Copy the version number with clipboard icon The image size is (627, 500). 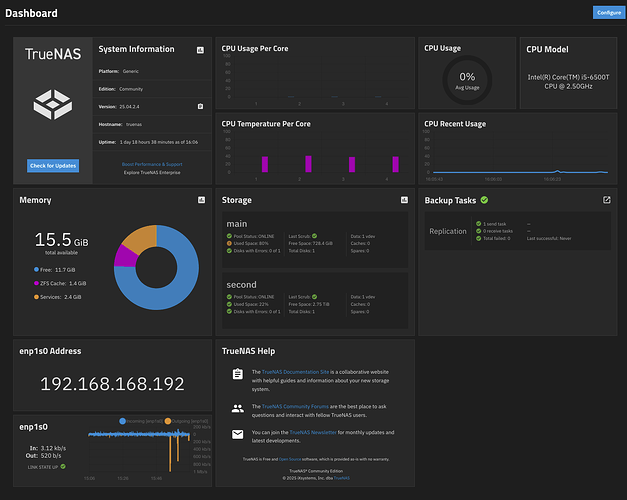point(200,105)
